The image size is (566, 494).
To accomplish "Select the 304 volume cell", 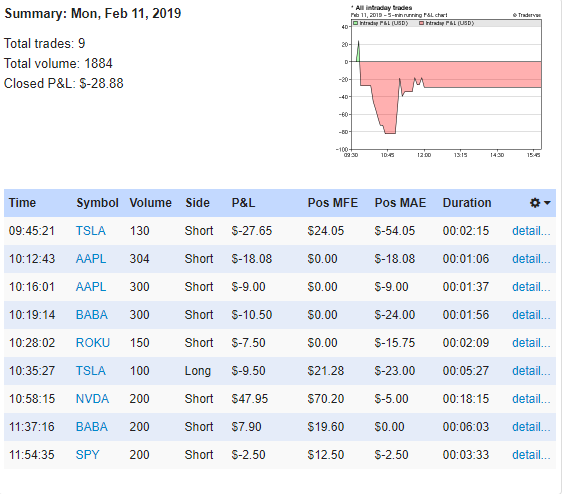I will tap(139, 259).
